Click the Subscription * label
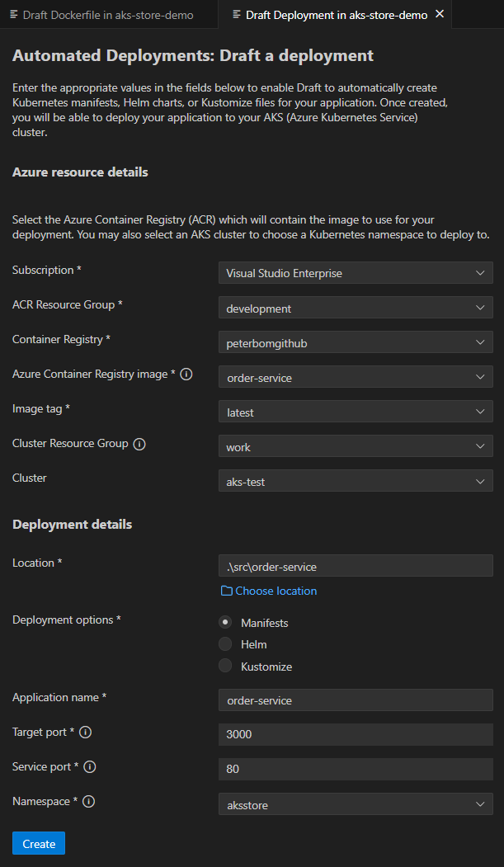The width and height of the screenshot is (504, 867). 47,271
